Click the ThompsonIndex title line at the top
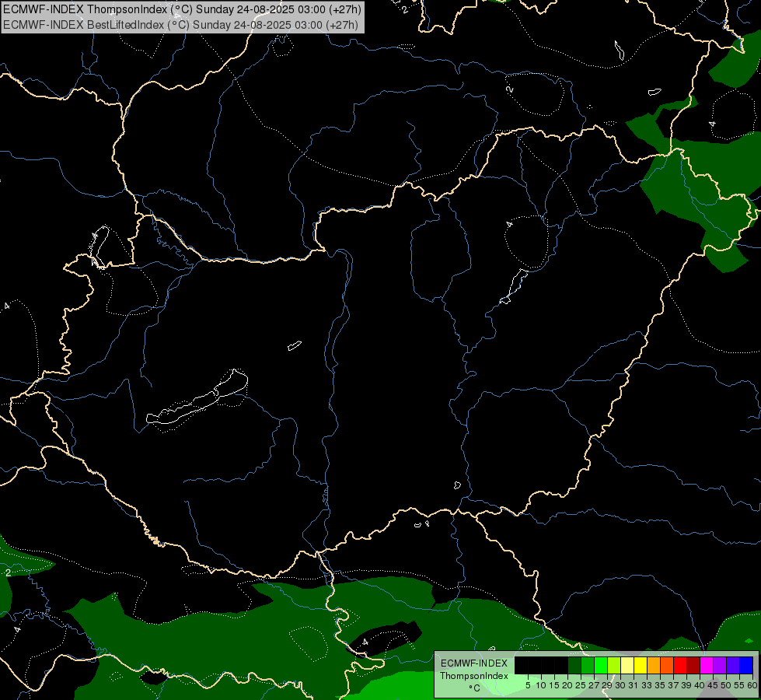Screen dimensions: 761x700 (182, 9)
